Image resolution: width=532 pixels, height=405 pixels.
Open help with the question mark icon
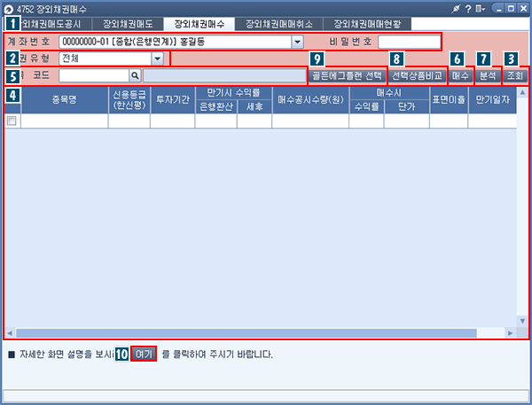468,9
